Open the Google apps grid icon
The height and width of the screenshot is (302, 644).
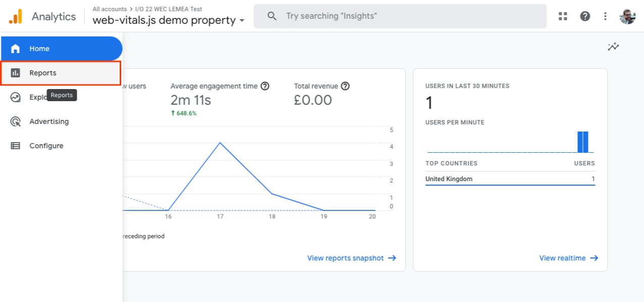563,16
